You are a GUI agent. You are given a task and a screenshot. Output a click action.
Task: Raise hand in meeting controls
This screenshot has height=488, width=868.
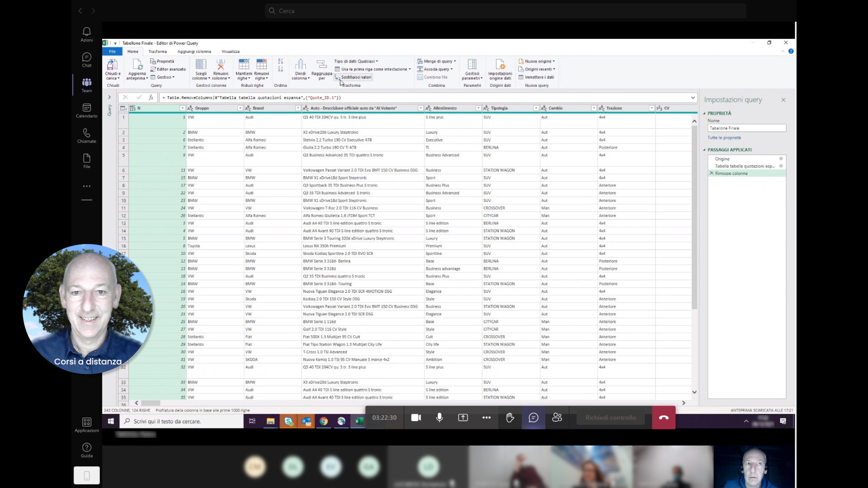(510, 418)
